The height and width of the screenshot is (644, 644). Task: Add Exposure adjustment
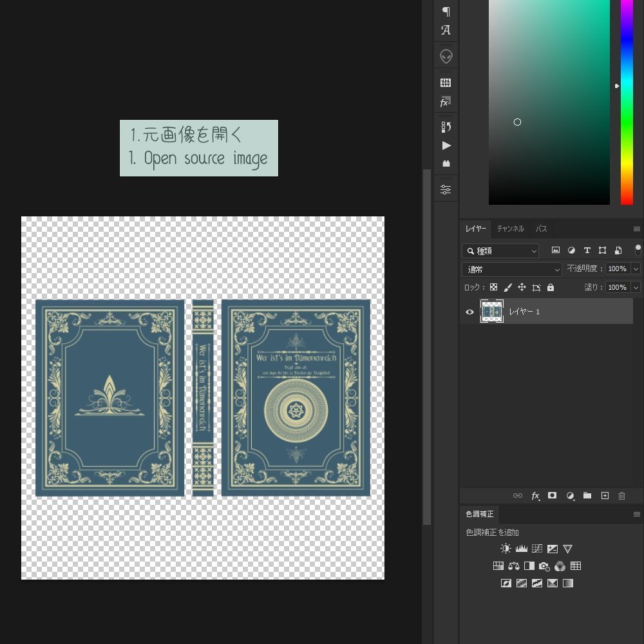553,549
